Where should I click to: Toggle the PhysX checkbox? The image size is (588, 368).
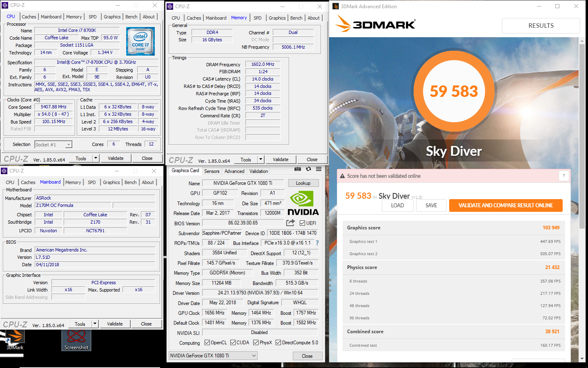point(256,343)
